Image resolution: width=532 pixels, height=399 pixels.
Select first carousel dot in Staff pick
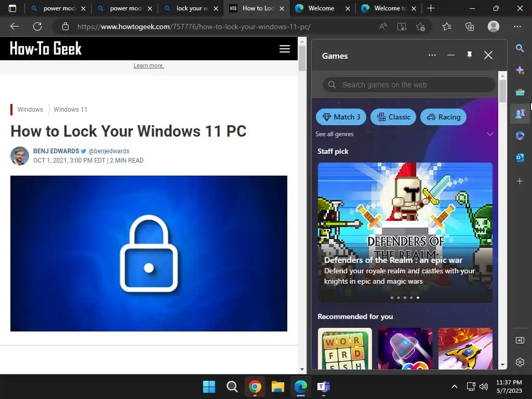pos(392,298)
